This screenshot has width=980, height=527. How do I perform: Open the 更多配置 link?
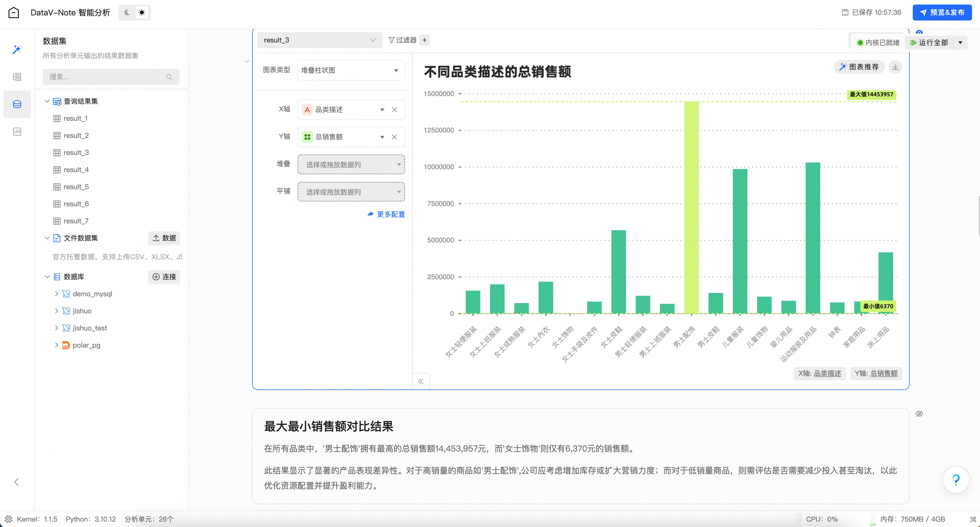(386, 214)
